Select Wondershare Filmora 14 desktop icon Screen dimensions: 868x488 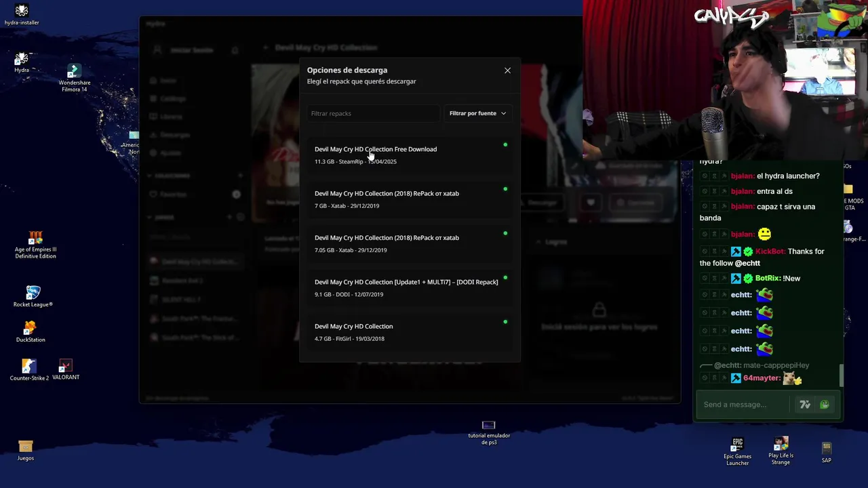75,79
